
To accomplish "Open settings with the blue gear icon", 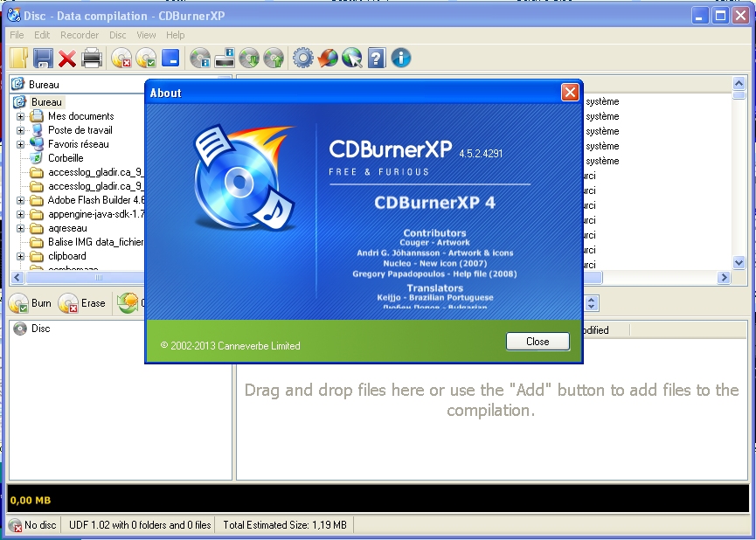I will tap(302, 59).
